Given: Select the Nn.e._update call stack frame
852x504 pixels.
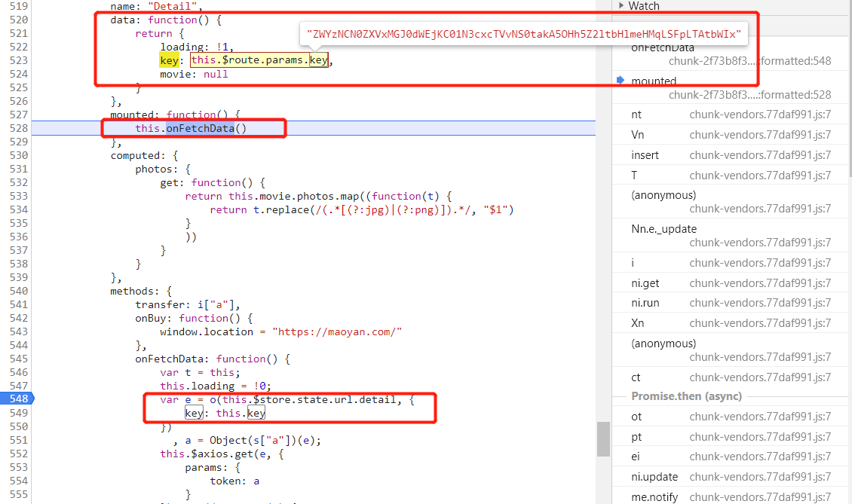Looking at the screenshot, I should tap(664, 228).
